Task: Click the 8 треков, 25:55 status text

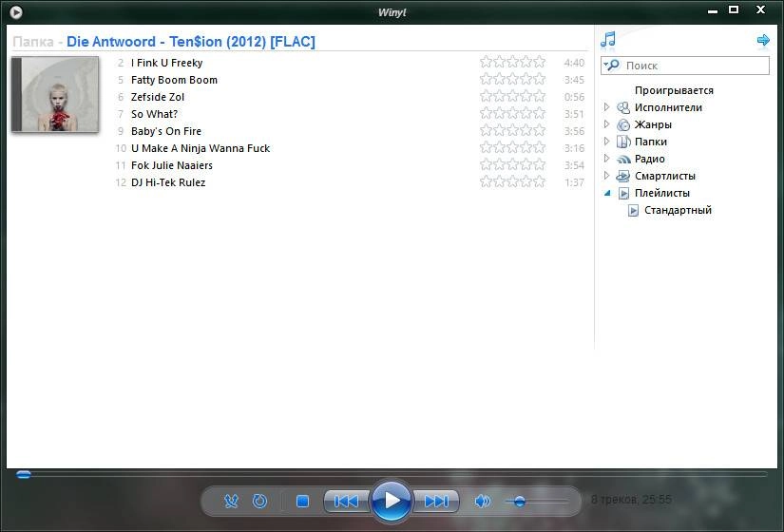Action: [x=631, y=500]
